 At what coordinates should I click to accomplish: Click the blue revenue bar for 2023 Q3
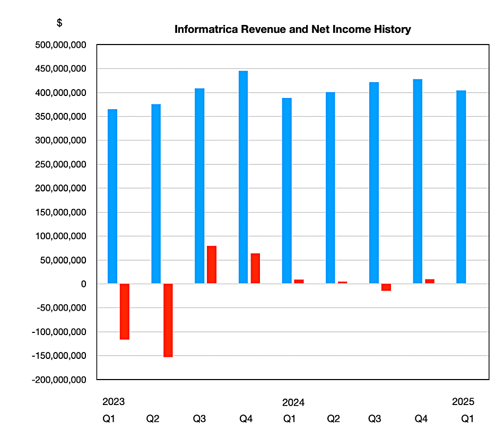click(199, 186)
